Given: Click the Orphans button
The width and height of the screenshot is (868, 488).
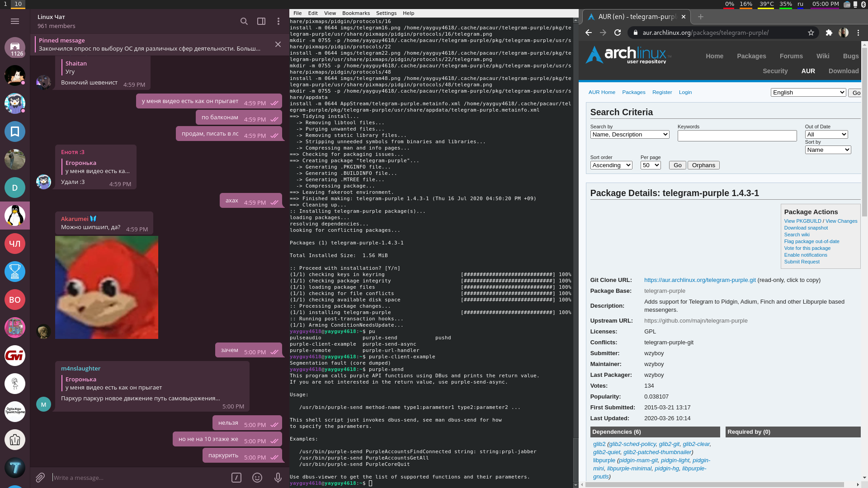Looking at the screenshot, I should pyautogui.click(x=703, y=165).
